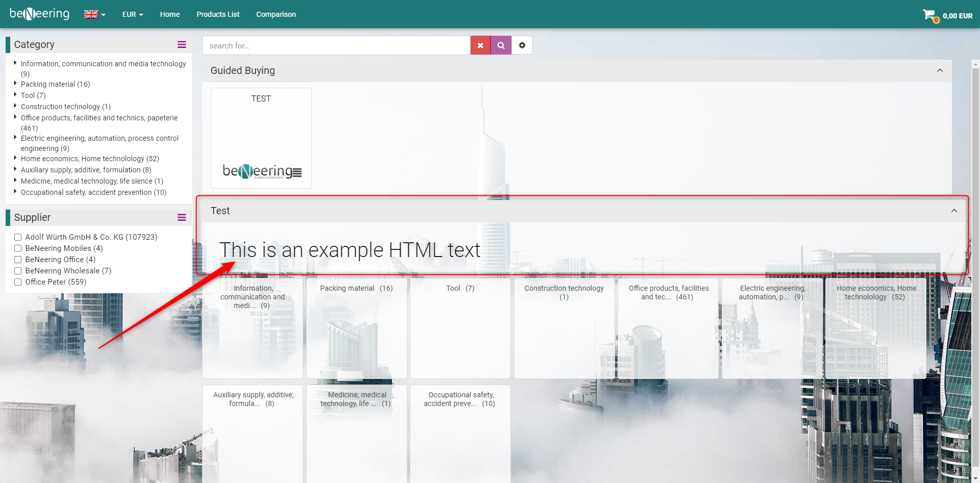Collapse the Test section chevron
Image resolution: width=980 pixels, height=483 pixels.
(x=954, y=211)
